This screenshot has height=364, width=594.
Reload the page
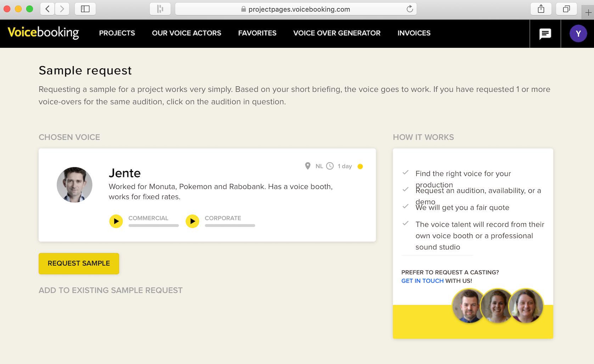410,9
